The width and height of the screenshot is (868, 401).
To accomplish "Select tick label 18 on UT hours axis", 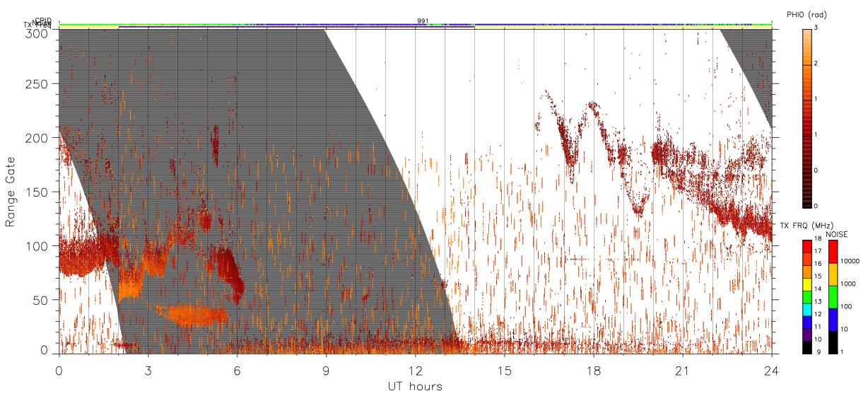I will (593, 371).
